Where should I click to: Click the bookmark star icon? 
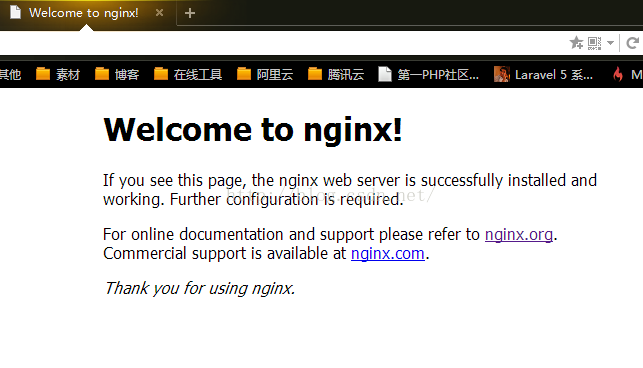576,43
